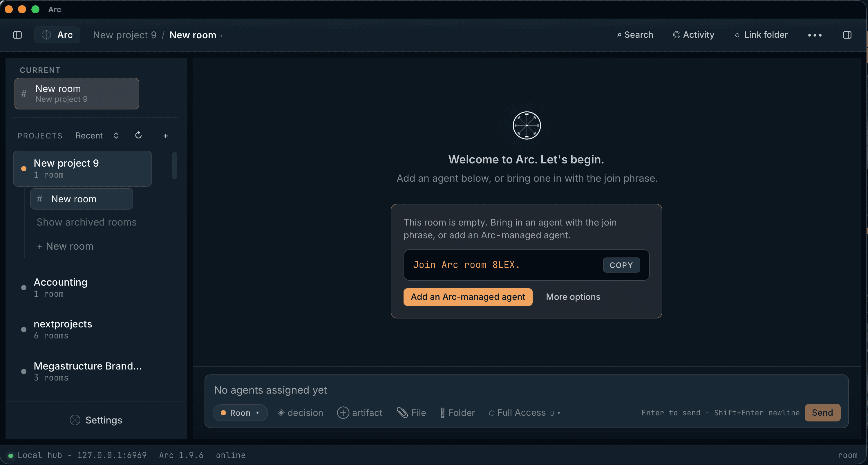Click Show archived rooms
Viewport: 868px width, 465px height.
pyautogui.click(x=87, y=222)
